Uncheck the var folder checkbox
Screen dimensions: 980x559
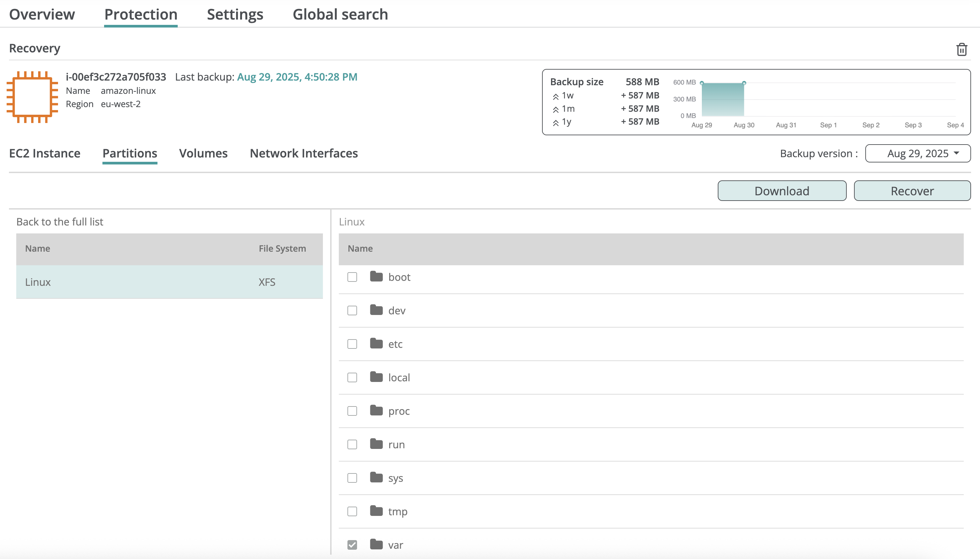click(x=352, y=545)
